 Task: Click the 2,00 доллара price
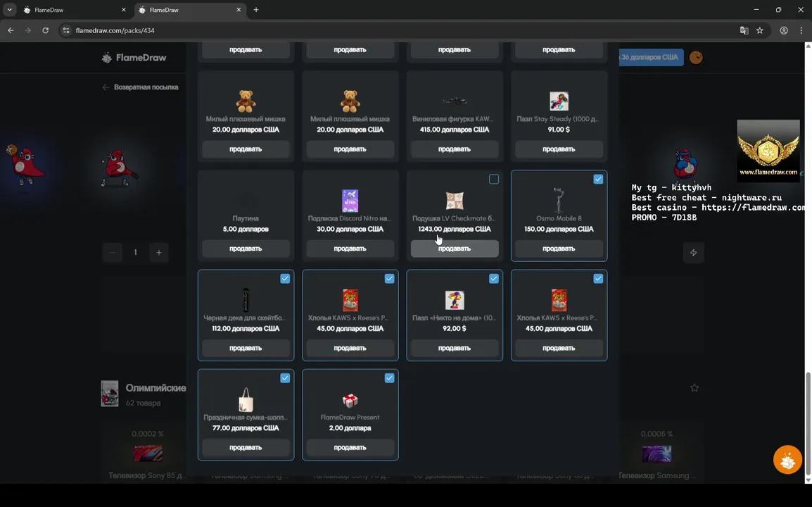point(350,427)
